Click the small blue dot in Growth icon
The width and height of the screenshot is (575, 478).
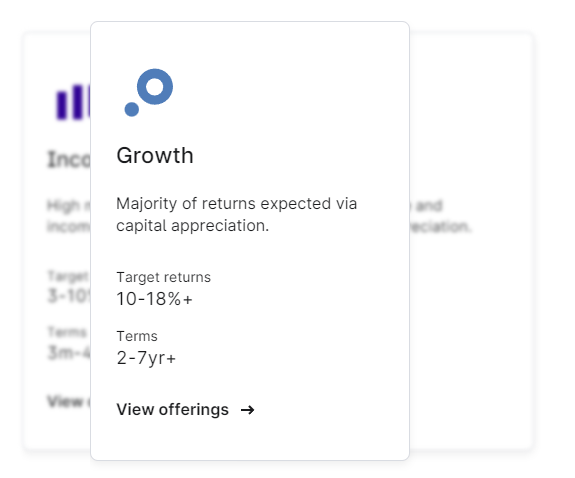click(x=132, y=109)
